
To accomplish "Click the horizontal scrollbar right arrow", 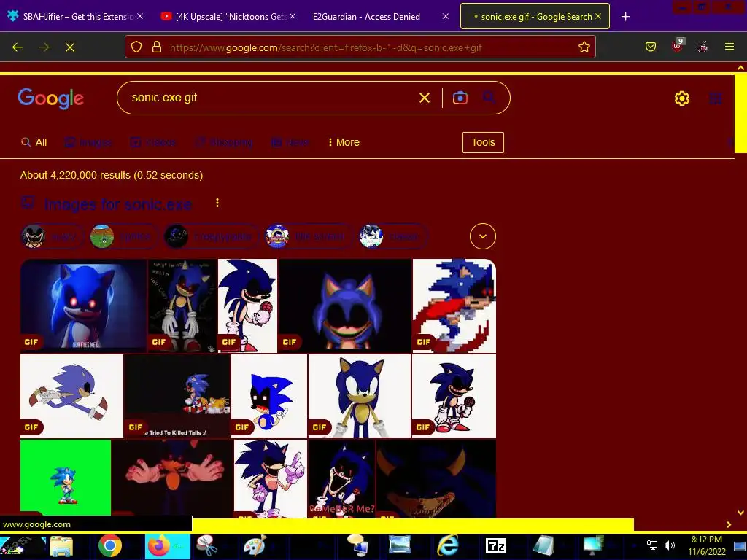I will pyautogui.click(x=729, y=524).
